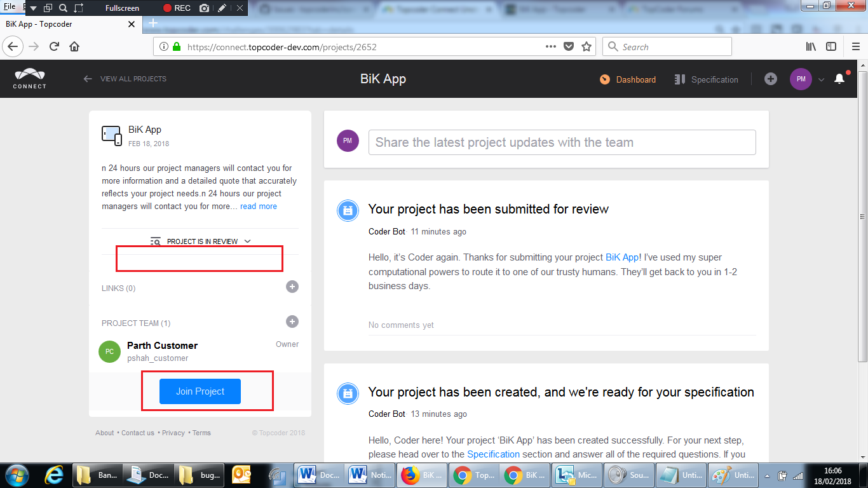Click the browser Forward arrow
Viewport: 868px width, 488px height.
(x=34, y=46)
